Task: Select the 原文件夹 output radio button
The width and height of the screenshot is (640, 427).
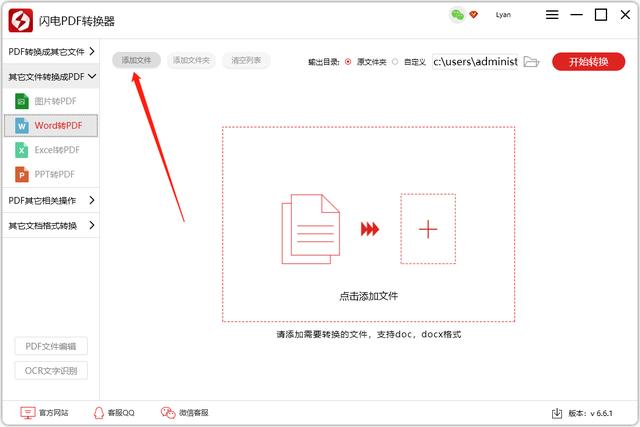Action: click(x=348, y=61)
